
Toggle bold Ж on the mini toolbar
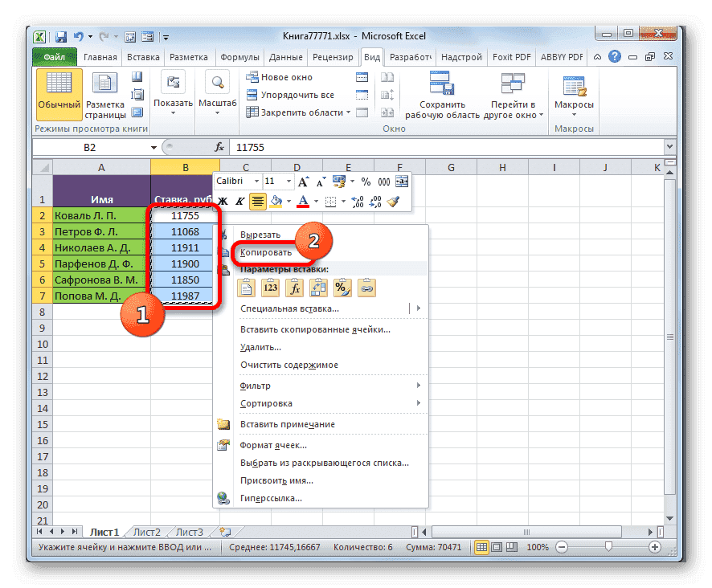[223, 202]
